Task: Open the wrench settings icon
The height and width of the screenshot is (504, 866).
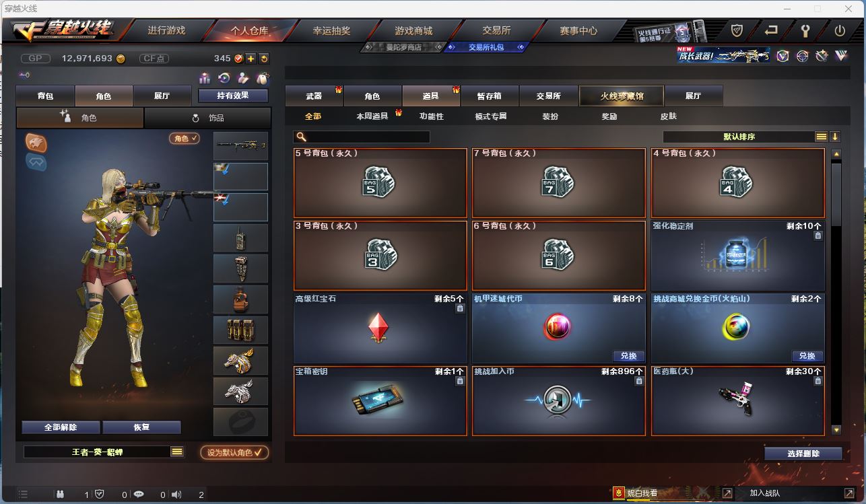Action: (805, 30)
